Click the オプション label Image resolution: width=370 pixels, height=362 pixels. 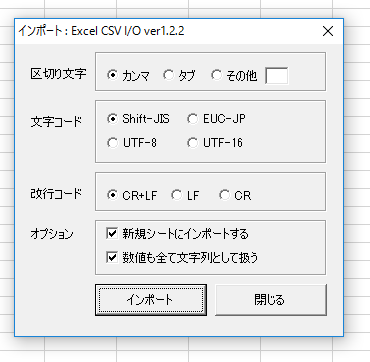[x=52, y=234]
